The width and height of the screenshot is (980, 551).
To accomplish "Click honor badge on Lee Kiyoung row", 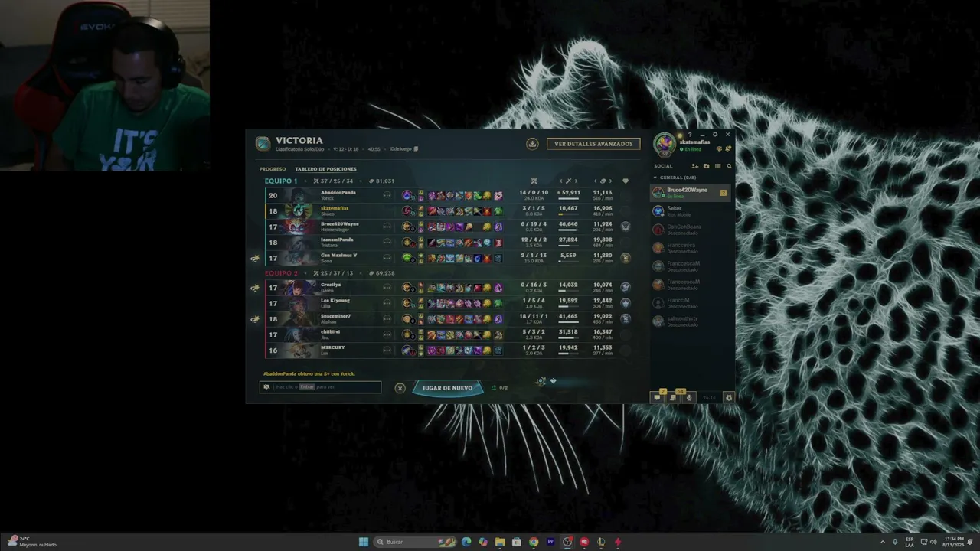I will 626,303.
